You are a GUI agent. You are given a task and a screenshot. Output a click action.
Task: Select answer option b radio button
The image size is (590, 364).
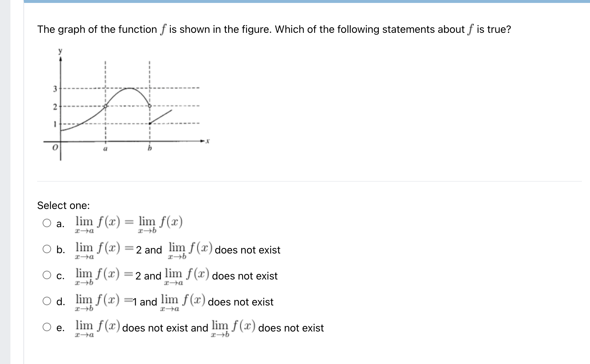click(x=47, y=249)
